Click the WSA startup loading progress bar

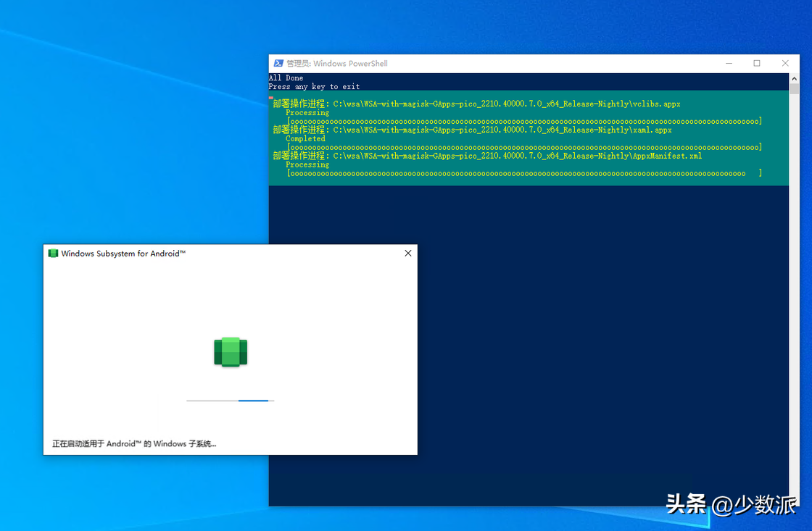click(x=230, y=400)
